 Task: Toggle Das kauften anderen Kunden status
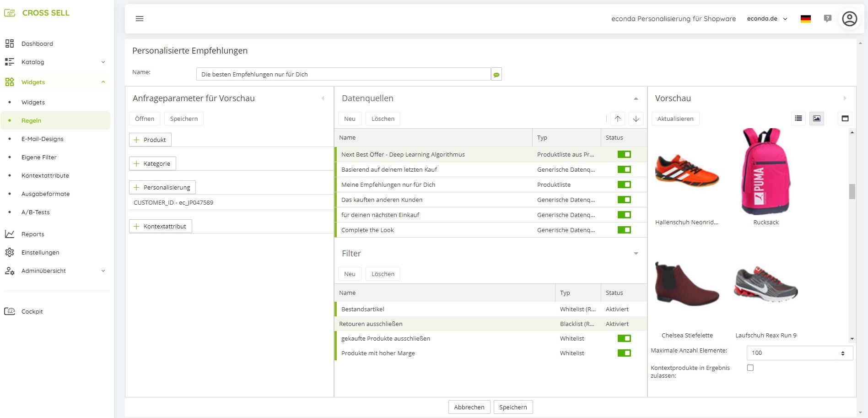(624, 200)
